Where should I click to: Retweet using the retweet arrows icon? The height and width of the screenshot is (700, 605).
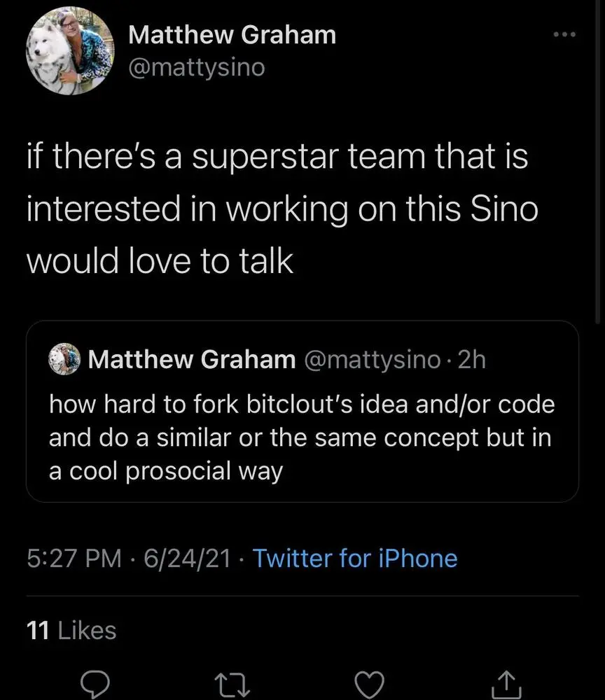pyautogui.click(x=232, y=684)
